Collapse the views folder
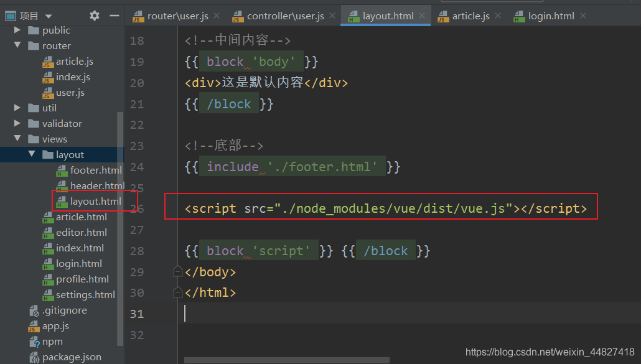This screenshot has width=641, height=364. [x=17, y=139]
